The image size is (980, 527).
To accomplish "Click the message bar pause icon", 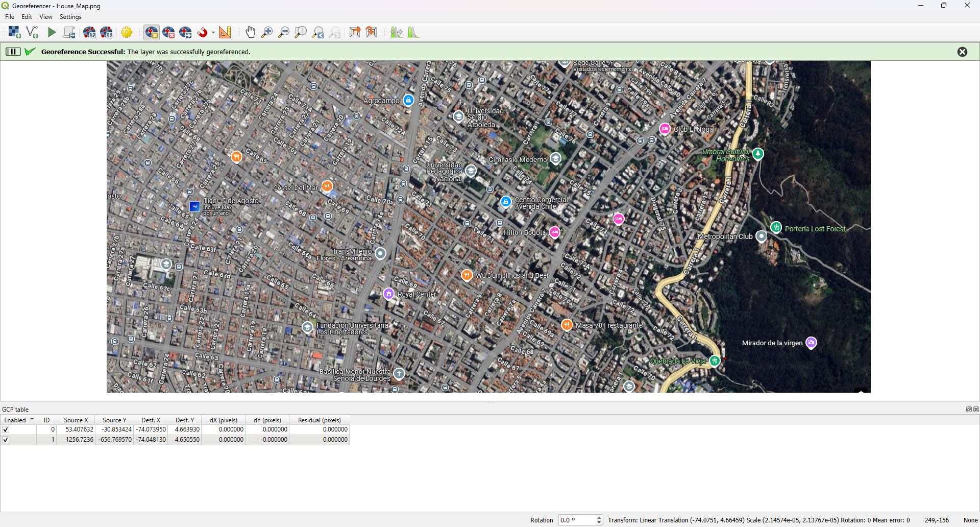I will click(13, 52).
